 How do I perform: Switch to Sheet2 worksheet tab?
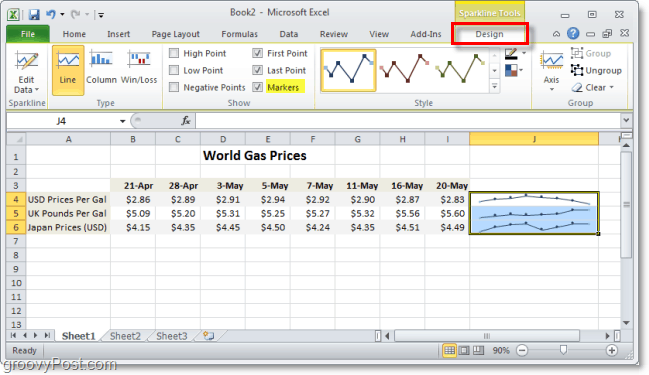(125, 336)
